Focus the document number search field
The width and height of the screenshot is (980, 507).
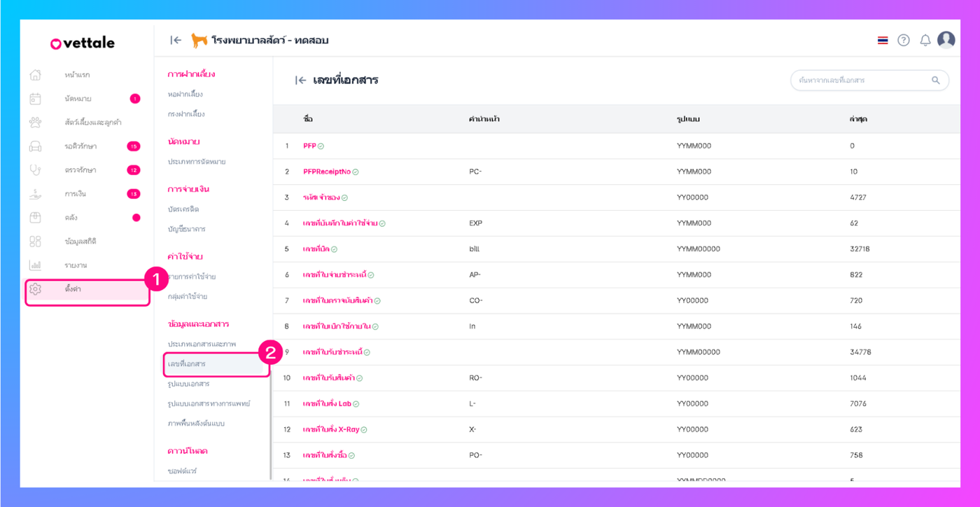pyautogui.click(x=861, y=81)
